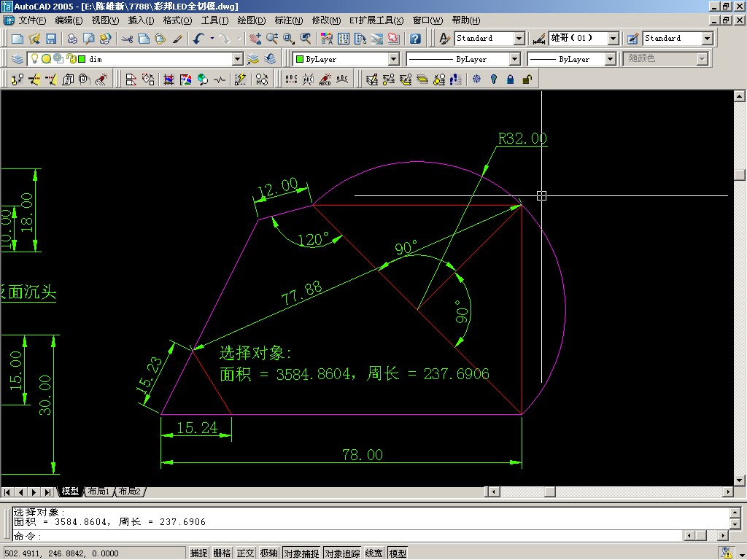Toggle 模型 model space button in status bar

click(398, 553)
